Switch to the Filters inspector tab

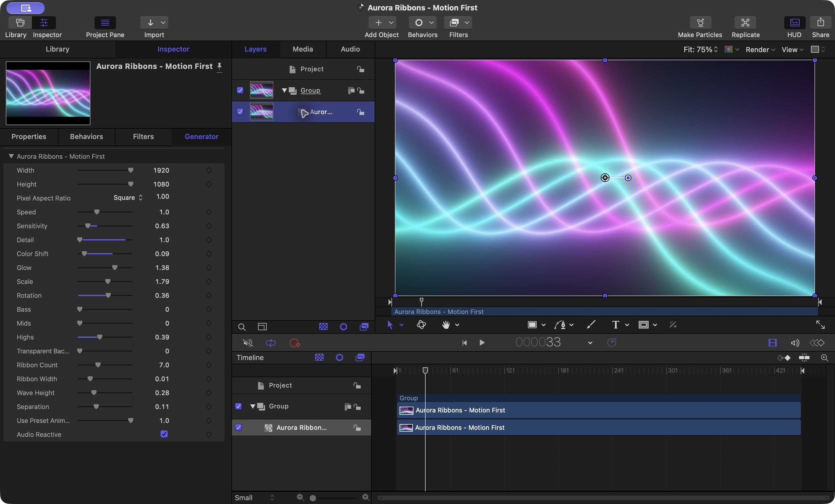point(143,136)
